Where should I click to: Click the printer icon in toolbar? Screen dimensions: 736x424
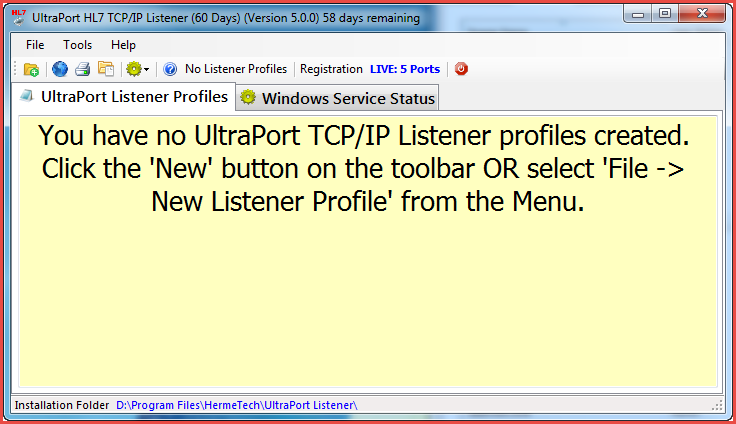click(x=83, y=69)
